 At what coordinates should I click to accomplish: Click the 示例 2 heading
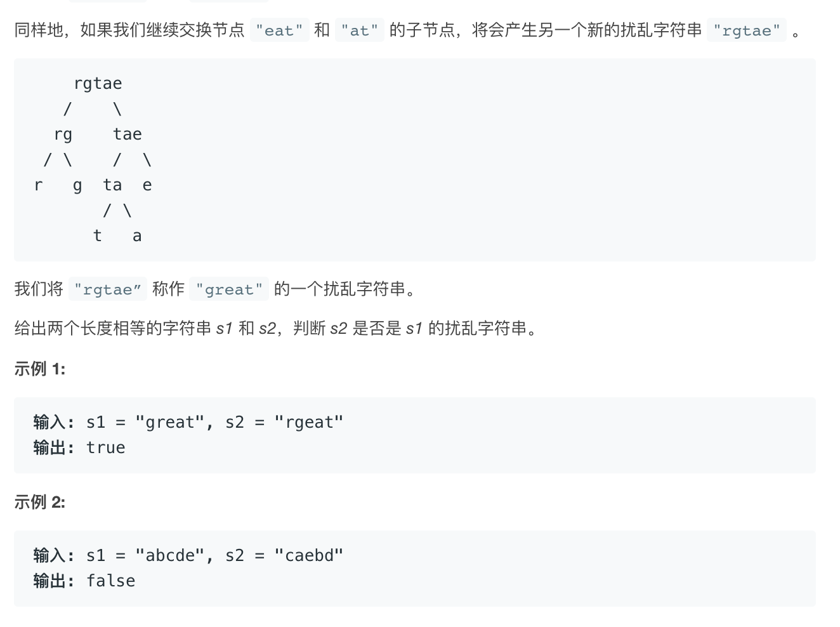pyautogui.click(x=40, y=502)
